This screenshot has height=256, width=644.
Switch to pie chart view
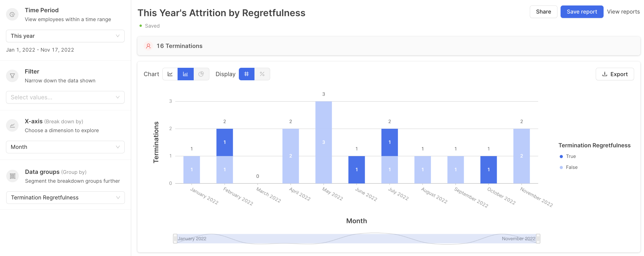[201, 74]
